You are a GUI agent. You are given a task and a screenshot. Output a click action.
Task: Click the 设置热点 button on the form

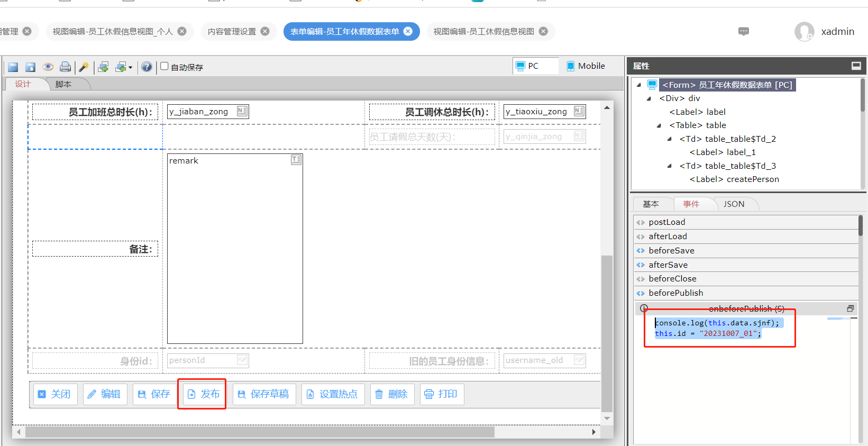(333, 394)
